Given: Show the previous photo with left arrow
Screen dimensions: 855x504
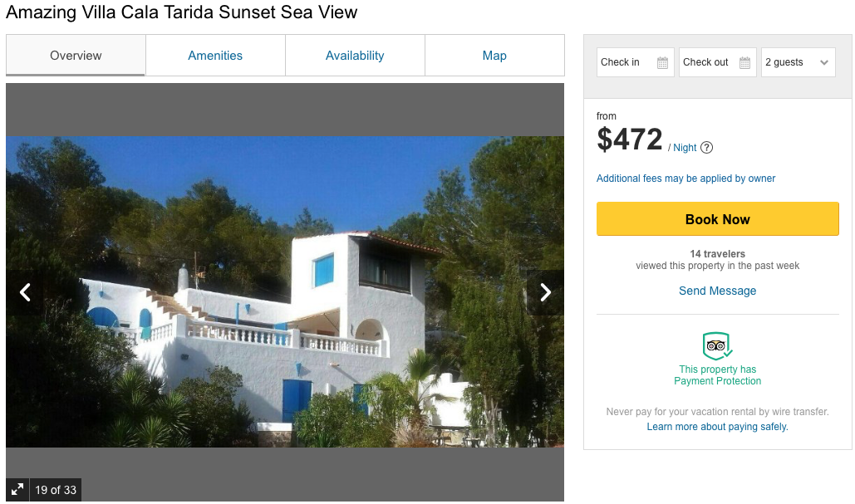Looking at the screenshot, I should point(25,292).
